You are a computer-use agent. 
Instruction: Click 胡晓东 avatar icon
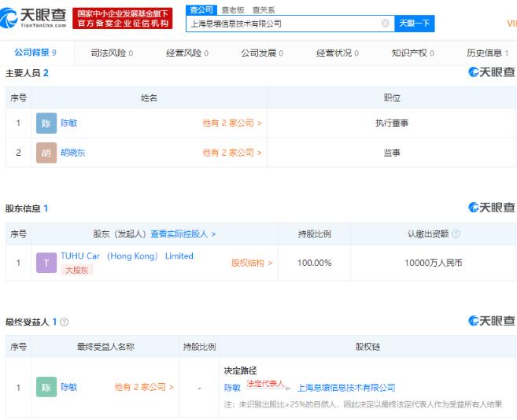point(46,153)
